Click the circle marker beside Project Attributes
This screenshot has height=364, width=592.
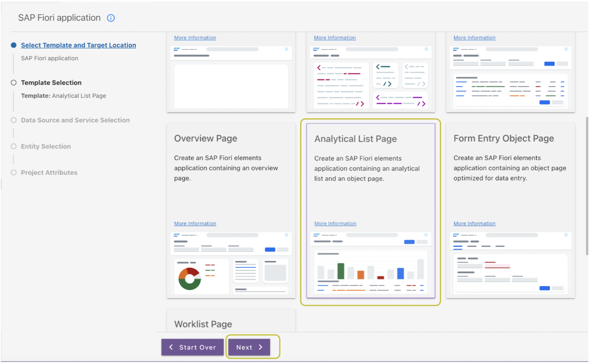pyautogui.click(x=14, y=173)
